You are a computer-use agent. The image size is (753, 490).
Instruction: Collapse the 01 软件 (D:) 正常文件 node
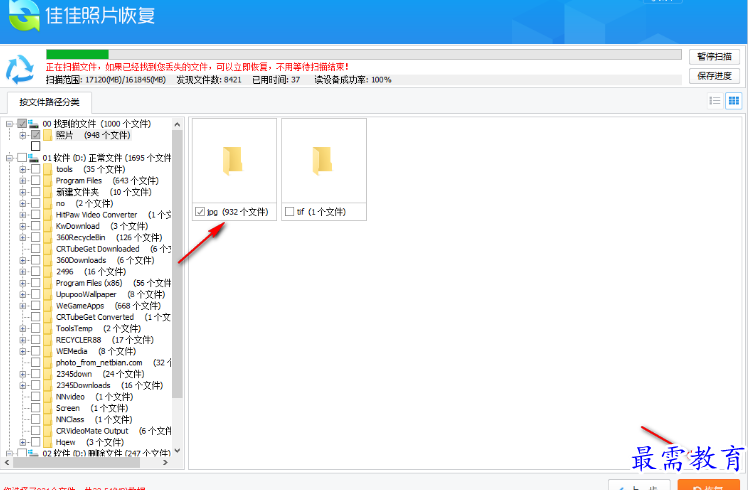point(9,158)
